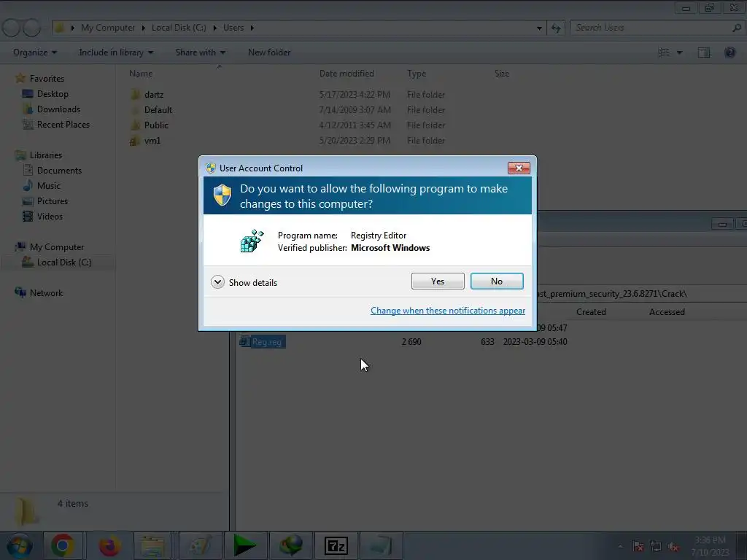Click the address bar history dropdown arrow

539,28
